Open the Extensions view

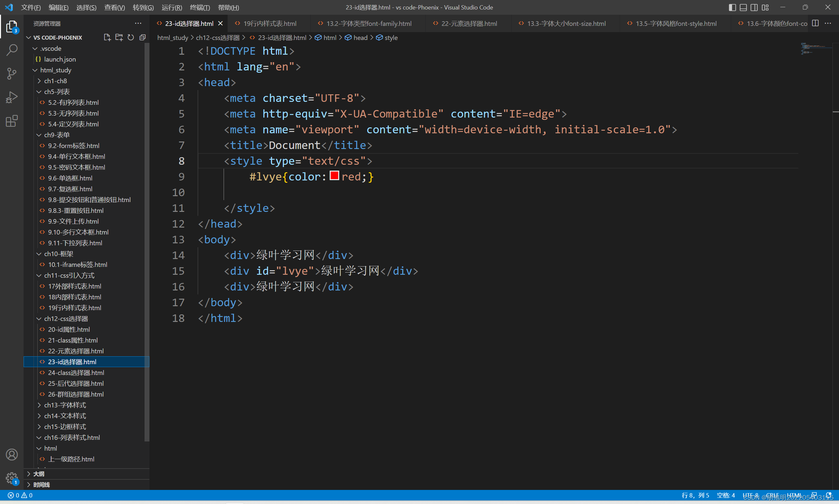click(x=11, y=121)
